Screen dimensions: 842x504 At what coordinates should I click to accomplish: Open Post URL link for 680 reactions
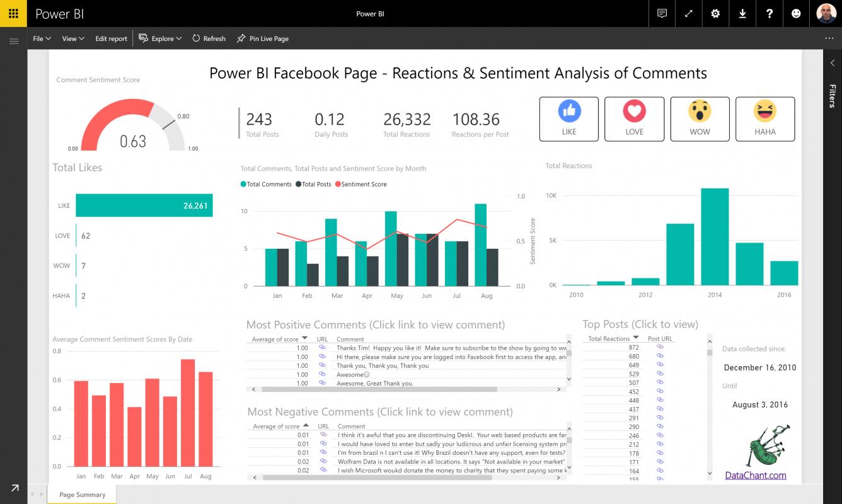coord(660,356)
